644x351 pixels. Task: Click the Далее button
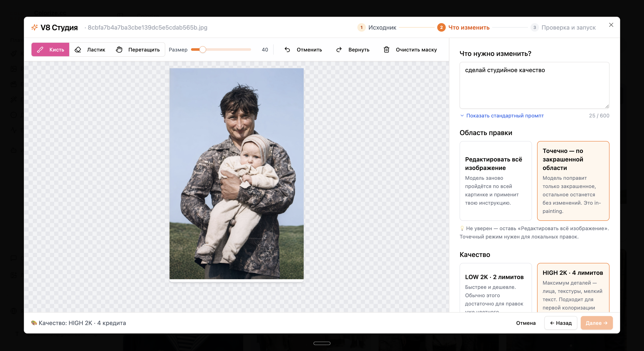[x=597, y=323]
